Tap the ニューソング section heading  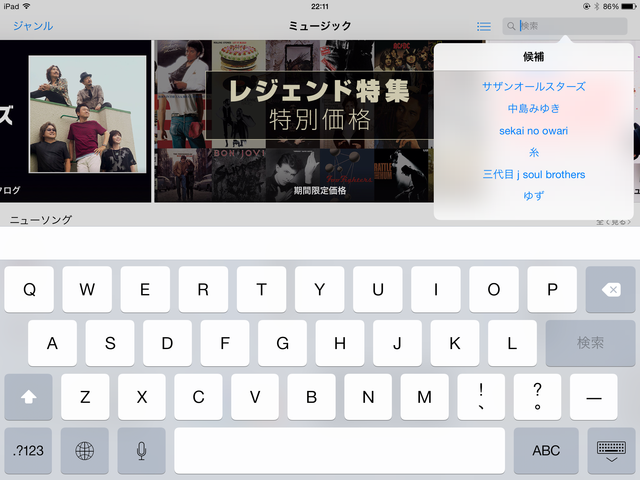click(40, 220)
